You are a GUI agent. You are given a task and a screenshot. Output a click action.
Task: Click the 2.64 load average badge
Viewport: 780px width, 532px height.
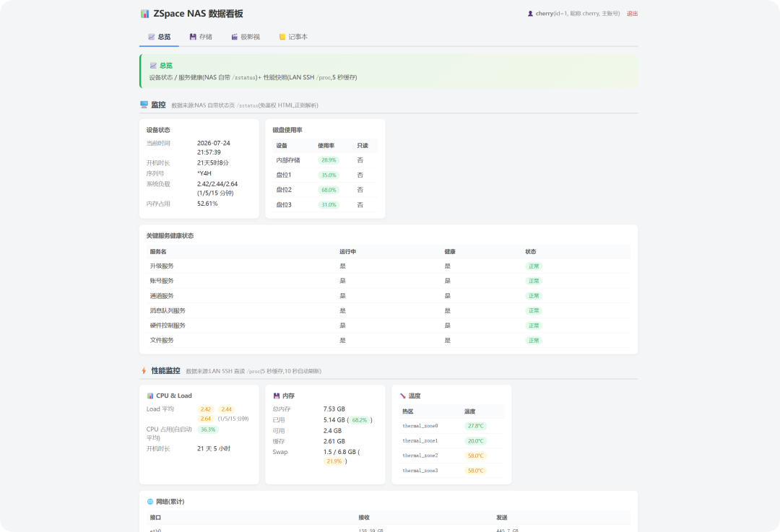[x=206, y=419]
